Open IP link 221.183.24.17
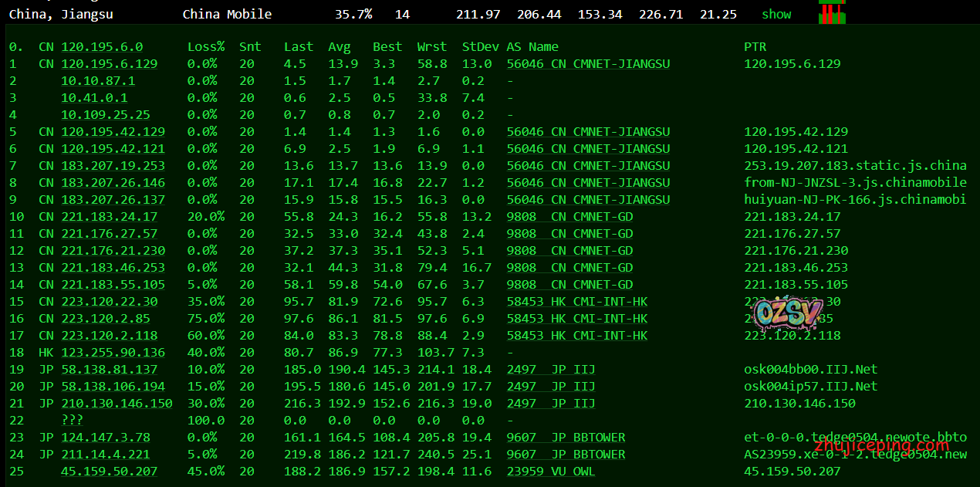The height and width of the screenshot is (487, 980). click(109, 217)
